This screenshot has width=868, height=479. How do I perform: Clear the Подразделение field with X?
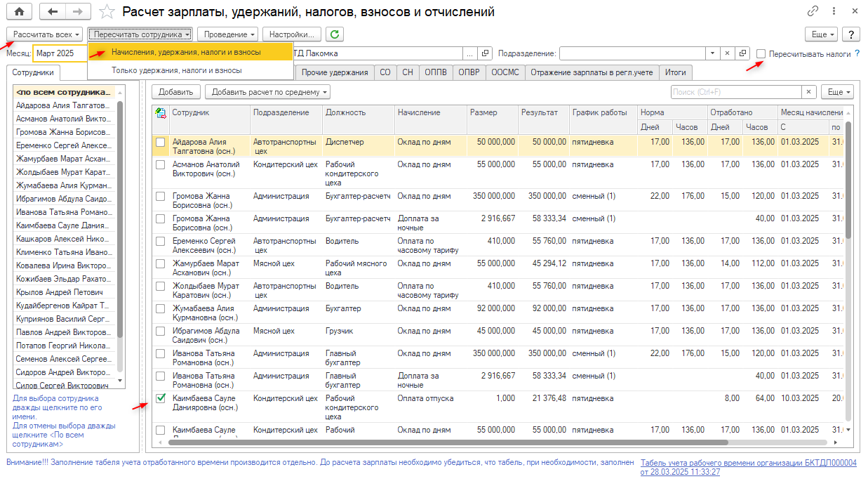(x=727, y=53)
